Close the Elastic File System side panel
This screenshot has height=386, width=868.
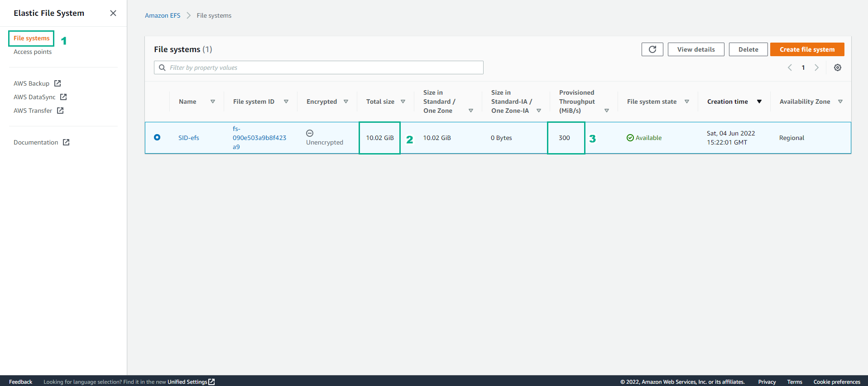point(113,13)
